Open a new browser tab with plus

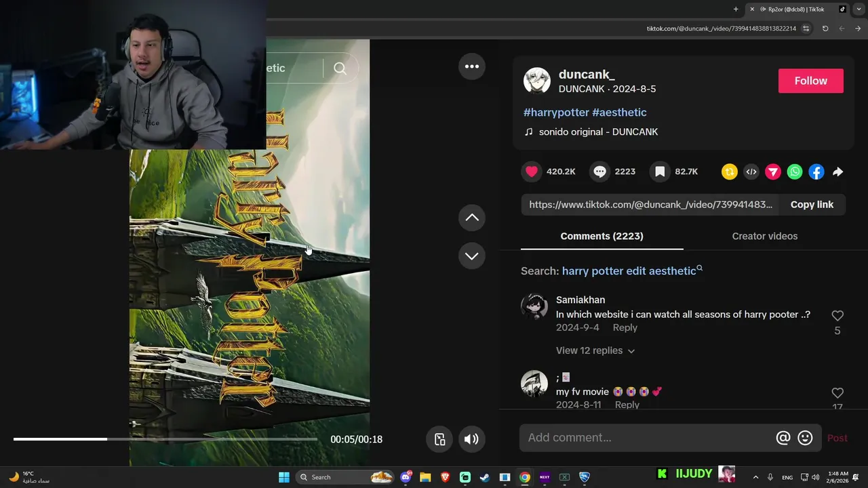click(736, 9)
